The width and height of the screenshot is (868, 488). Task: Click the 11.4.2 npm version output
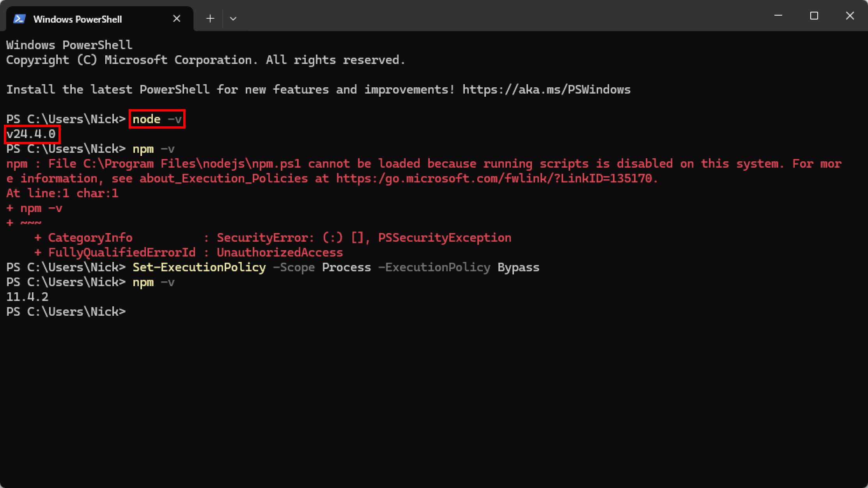point(27,297)
